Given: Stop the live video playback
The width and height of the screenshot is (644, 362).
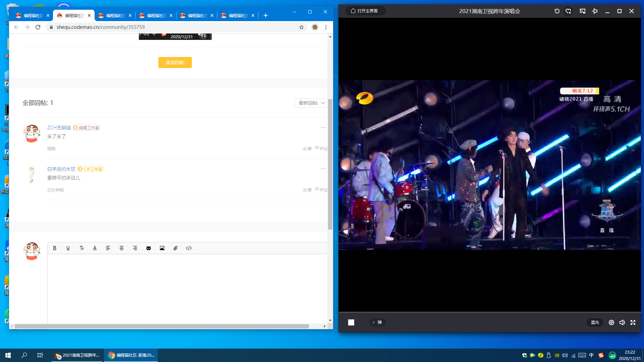Looking at the screenshot, I should coord(351,322).
